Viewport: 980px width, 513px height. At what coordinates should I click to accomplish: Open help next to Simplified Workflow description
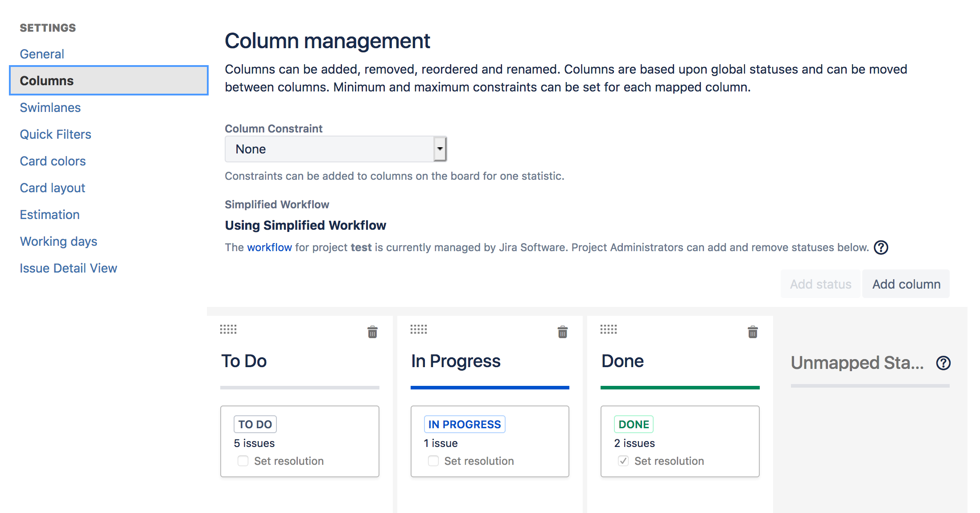click(881, 247)
